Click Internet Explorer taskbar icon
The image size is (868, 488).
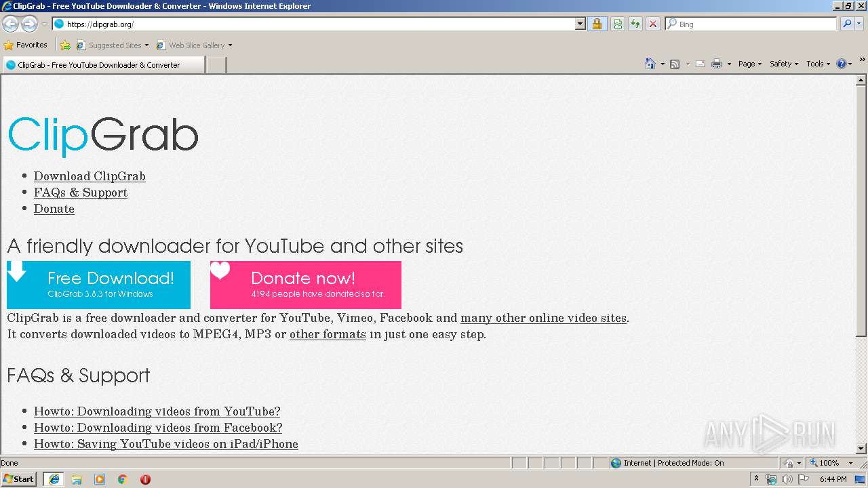click(54, 479)
